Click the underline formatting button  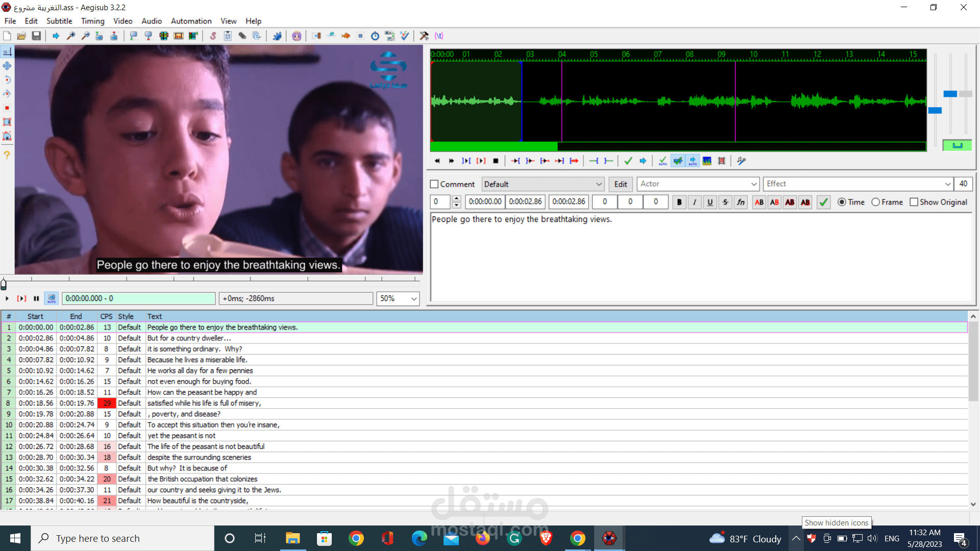coord(709,202)
